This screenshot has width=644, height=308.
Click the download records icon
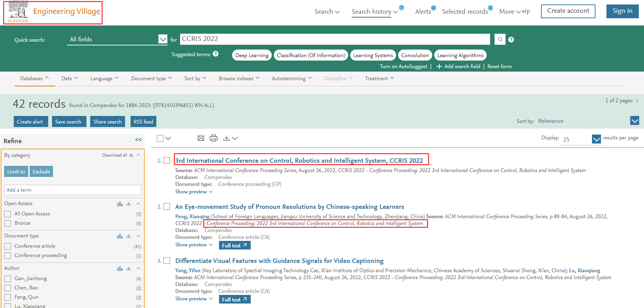(226, 138)
